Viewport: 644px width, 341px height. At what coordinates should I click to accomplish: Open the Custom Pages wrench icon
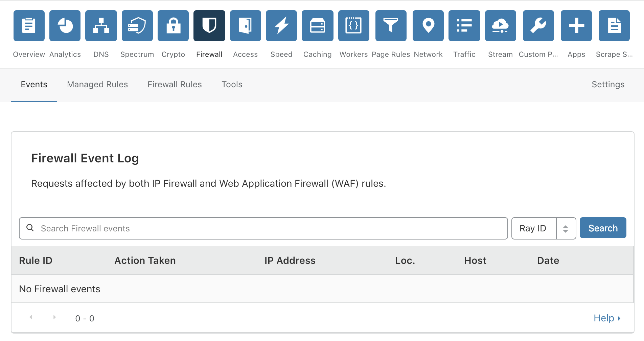[538, 26]
